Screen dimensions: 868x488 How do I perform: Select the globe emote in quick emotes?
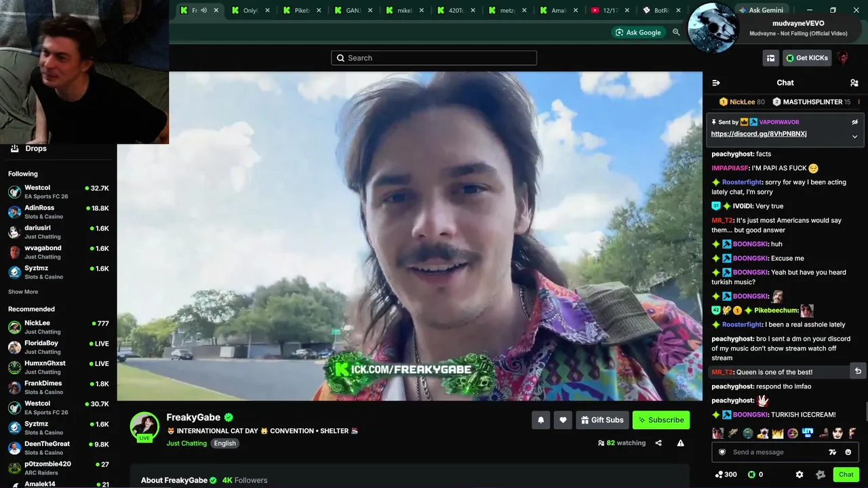(747, 433)
